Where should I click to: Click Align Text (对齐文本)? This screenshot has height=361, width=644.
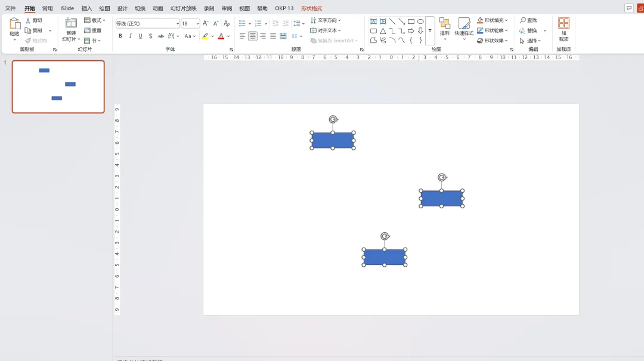326,30
